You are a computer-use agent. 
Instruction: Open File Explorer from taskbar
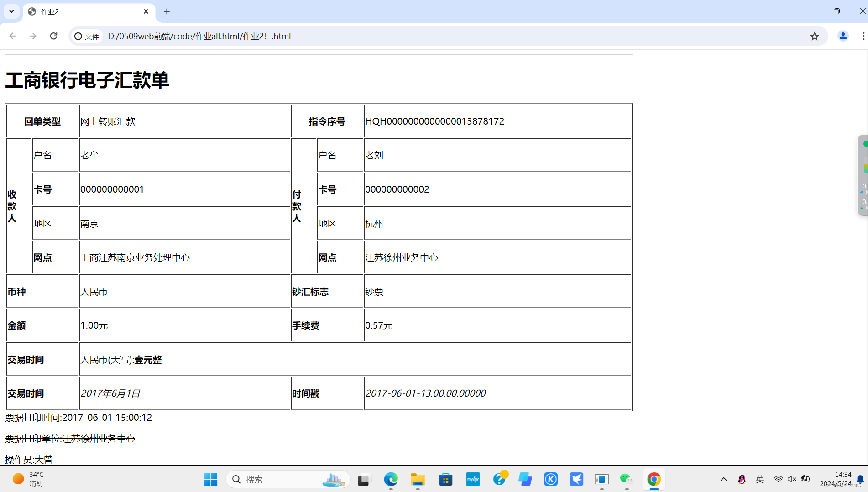pos(418,479)
